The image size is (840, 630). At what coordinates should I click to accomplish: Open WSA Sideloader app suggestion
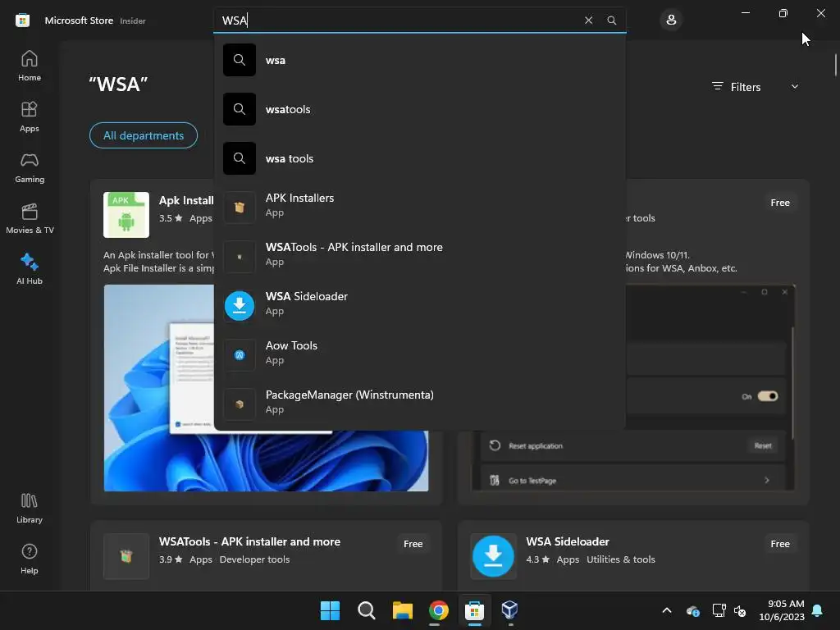(419, 306)
